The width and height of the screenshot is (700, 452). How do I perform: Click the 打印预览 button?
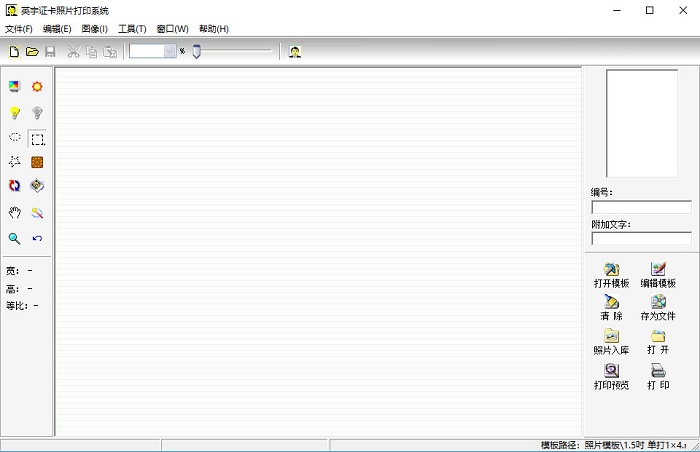611,377
